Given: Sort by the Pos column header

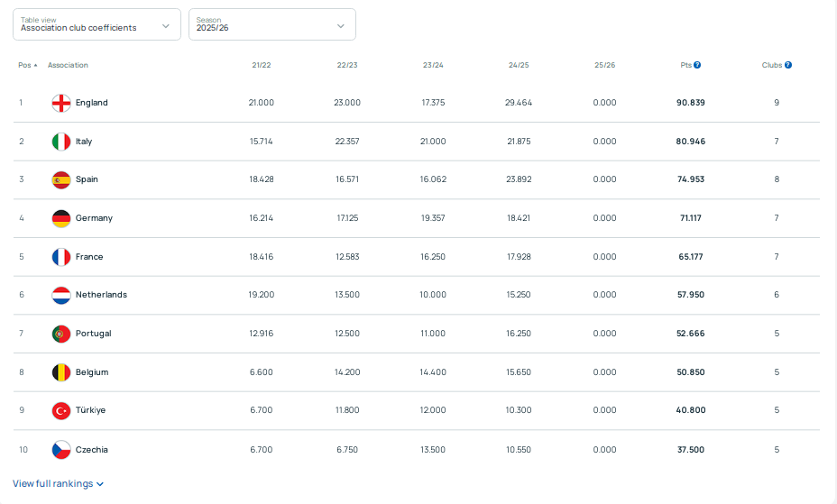Looking at the screenshot, I should click(x=27, y=65).
